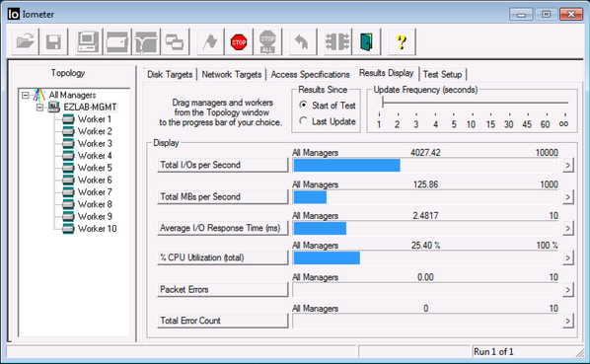This screenshot has height=364, width=590.
Task: Click % CPU Utilization (total) button
Action: point(222,257)
